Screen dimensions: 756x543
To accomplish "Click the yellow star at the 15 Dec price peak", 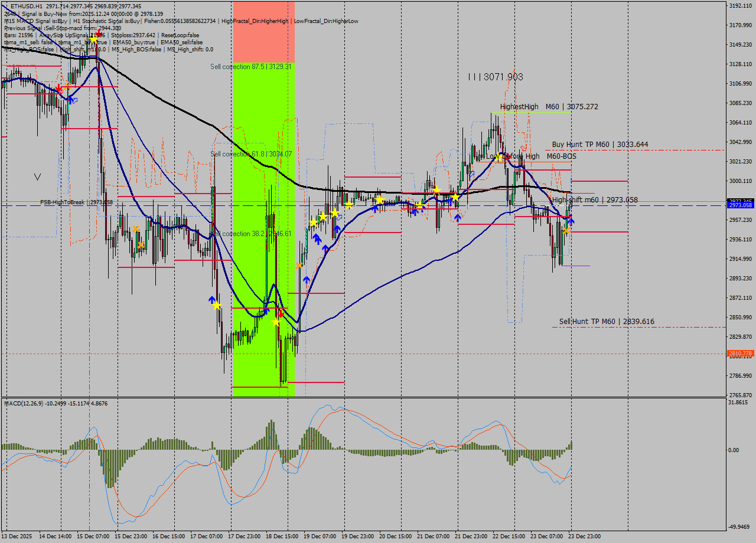I will 93,40.
